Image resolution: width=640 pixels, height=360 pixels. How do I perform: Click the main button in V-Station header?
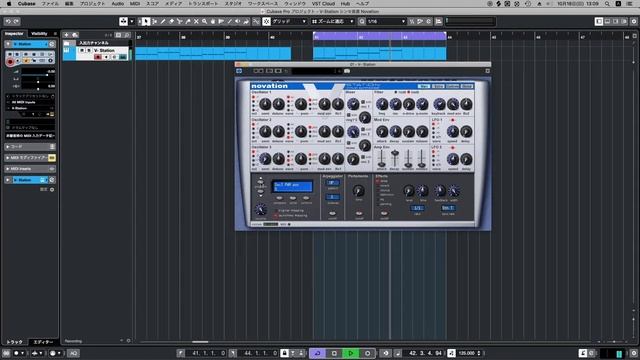click(x=424, y=86)
